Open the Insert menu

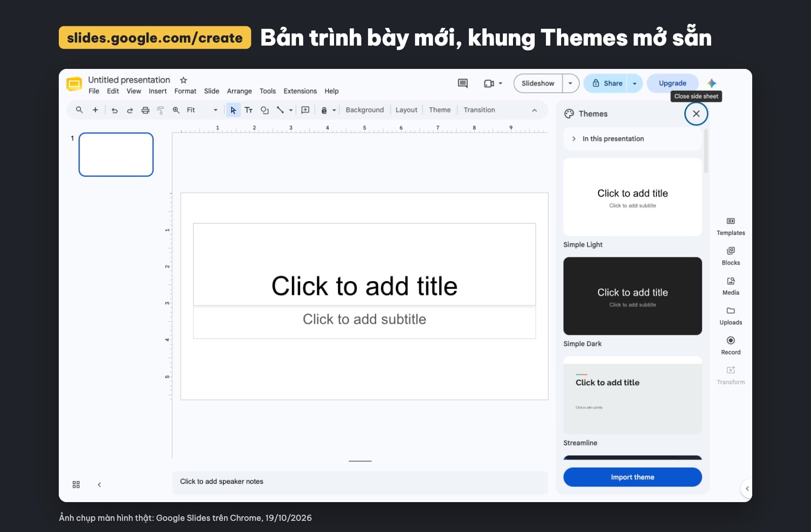point(158,91)
